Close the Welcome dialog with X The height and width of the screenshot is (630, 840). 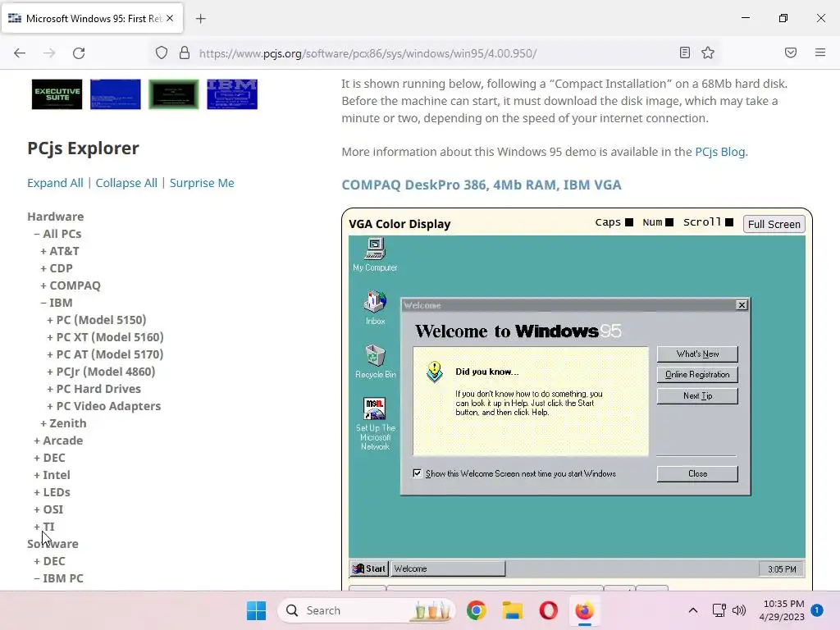pyautogui.click(x=742, y=305)
